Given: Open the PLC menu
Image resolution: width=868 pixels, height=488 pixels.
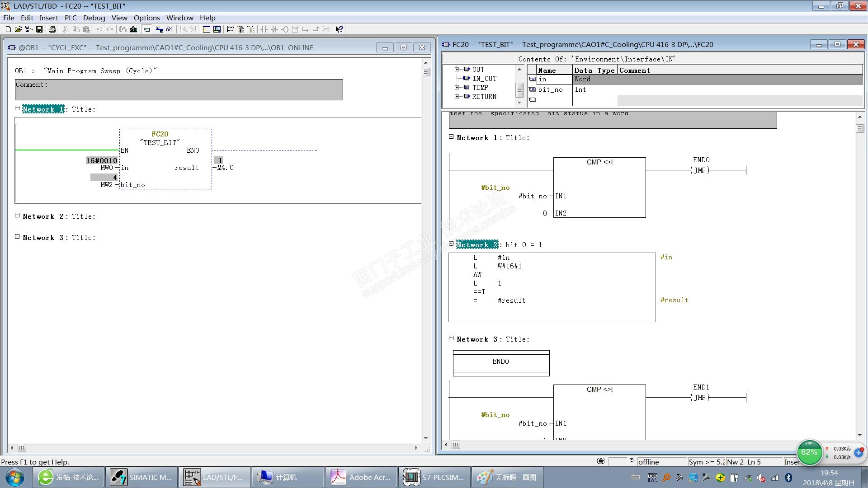Looking at the screenshot, I should pyautogui.click(x=71, y=18).
